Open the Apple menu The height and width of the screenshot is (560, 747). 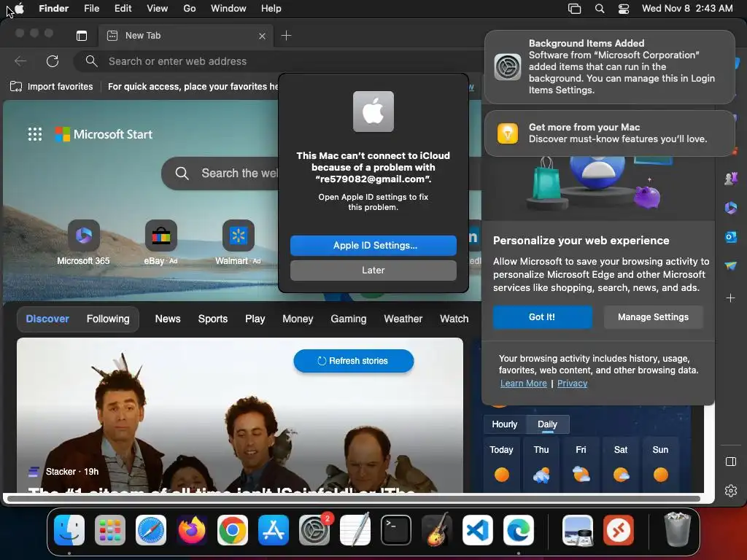click(x=20, y=9)
